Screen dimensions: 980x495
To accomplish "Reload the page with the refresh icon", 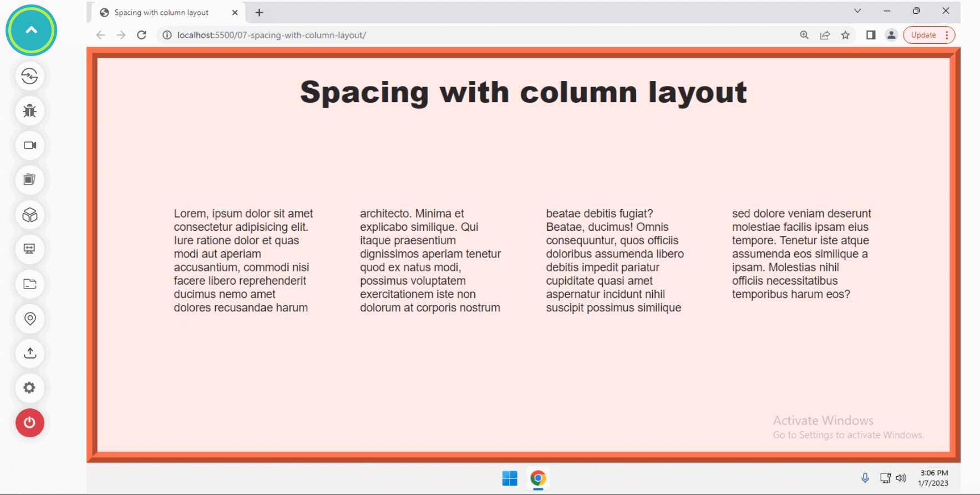I will coord(141,35).
